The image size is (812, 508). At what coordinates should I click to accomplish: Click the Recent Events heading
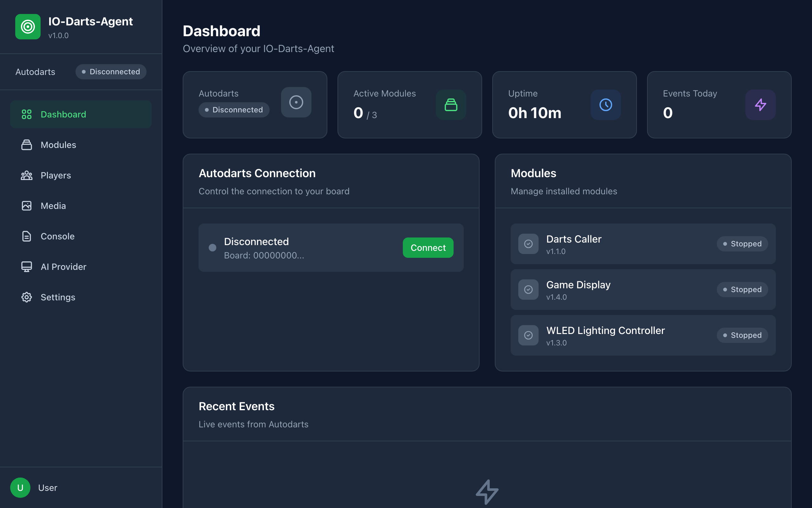(237, 406)
